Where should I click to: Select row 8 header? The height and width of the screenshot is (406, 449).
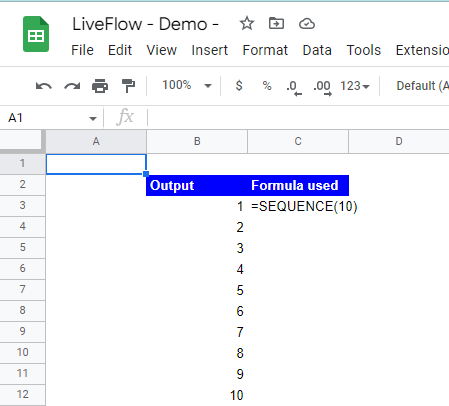pyautogui.click(x=22, y=310)
